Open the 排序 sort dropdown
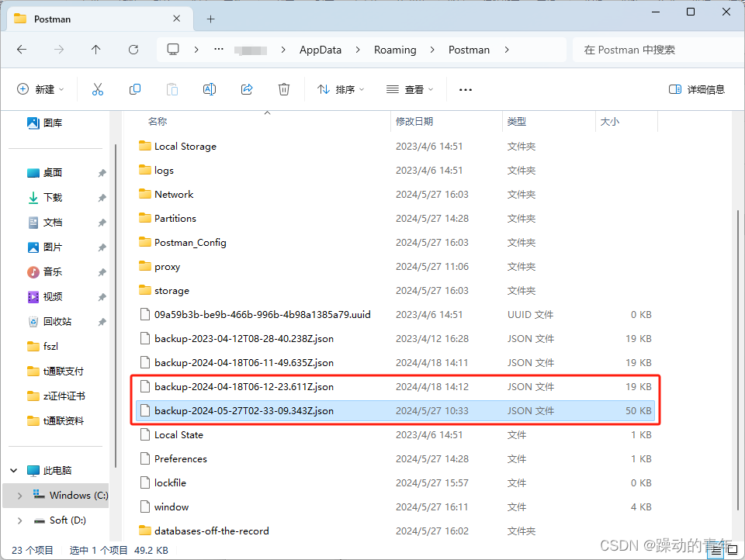 tap(341, 89)
